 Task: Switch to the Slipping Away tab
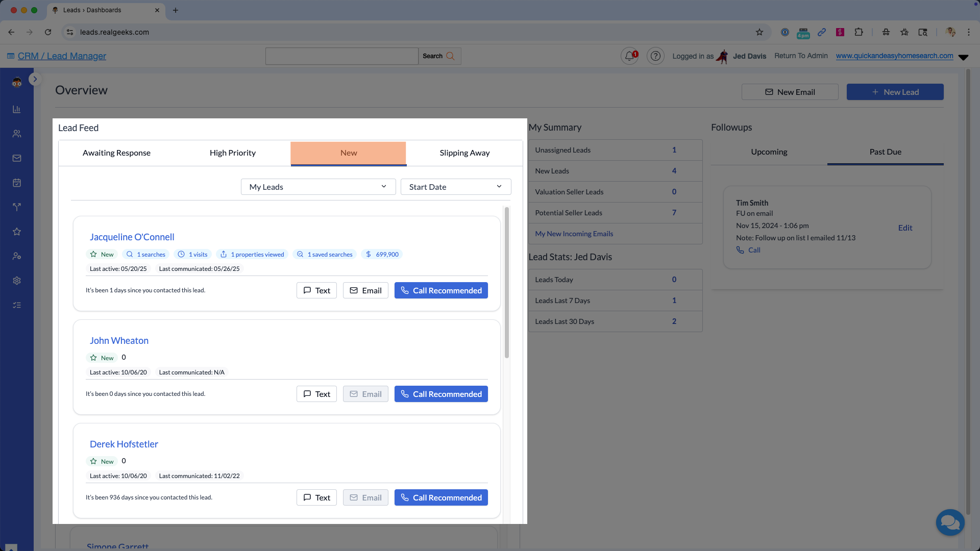(x=464, y=153)
